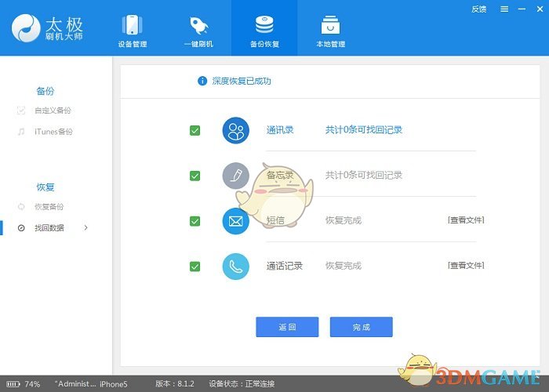The image size is (549, 392).
Task: Click the 自定义备份 checkbox icon
Action: pos(21,111)
